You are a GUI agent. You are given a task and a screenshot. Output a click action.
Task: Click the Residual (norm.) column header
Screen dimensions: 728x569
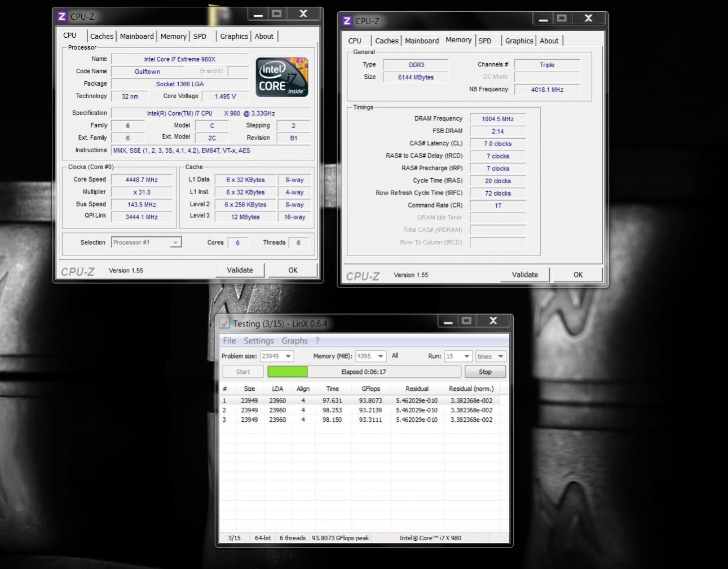point(471,389)
